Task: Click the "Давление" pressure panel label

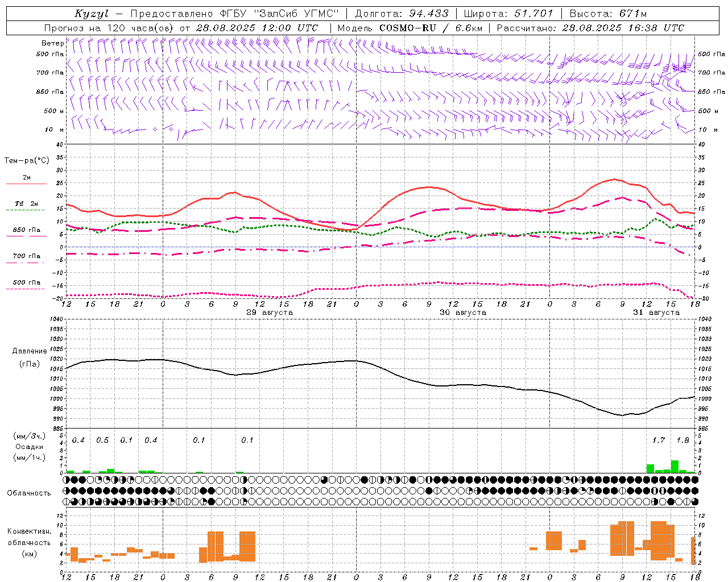Action: [x=30, y=351]
